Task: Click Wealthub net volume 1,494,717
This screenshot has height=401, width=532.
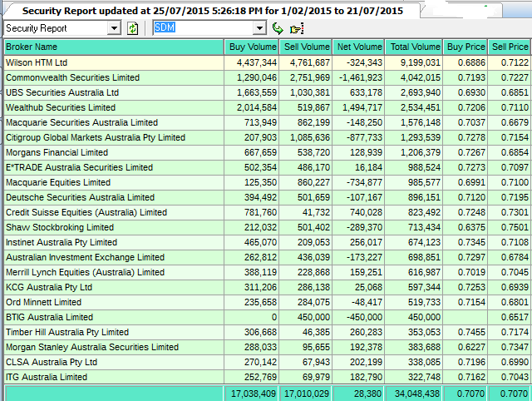Action: (x=362, y=107)
